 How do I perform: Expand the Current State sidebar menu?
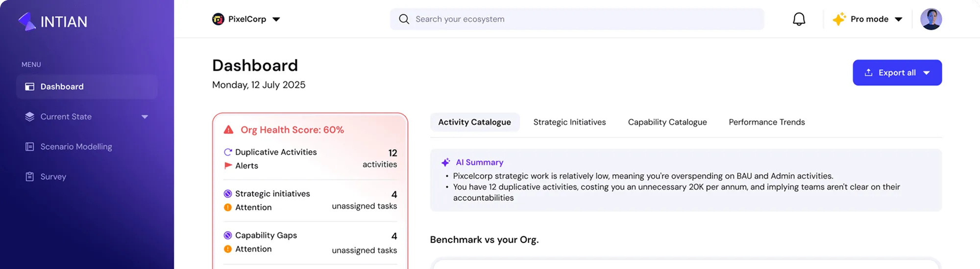(x=145, y=117)
